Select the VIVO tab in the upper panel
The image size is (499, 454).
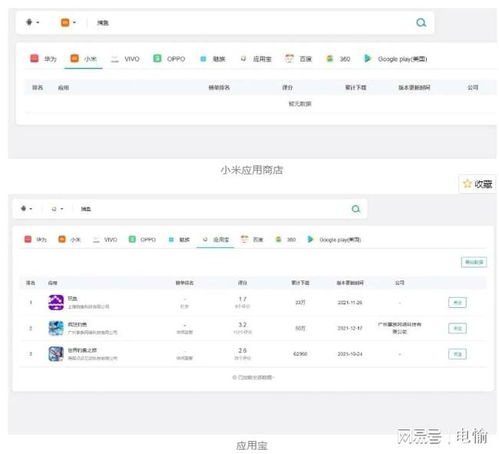point(125,59)
